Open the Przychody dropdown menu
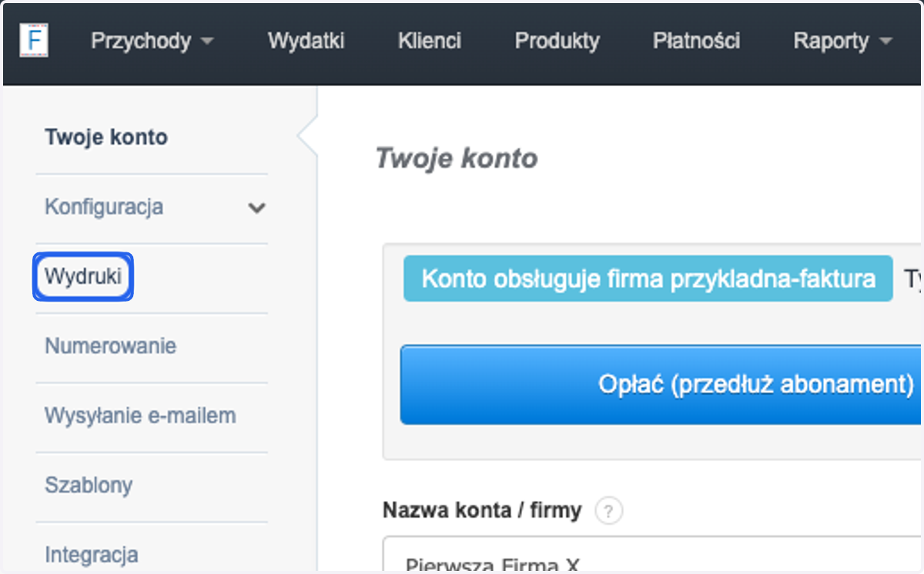Screen dimensions: 924x574 tap(152, 41)
